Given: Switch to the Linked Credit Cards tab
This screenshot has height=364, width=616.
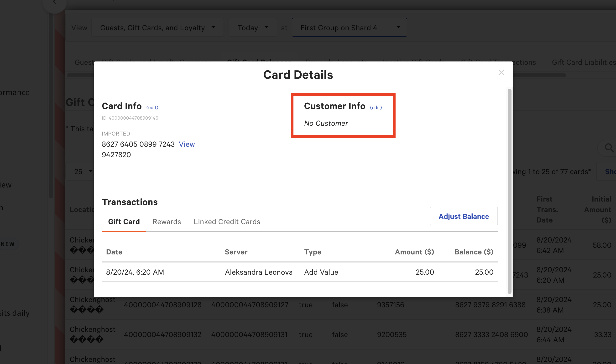Looking at the screenshot, I should click(x=227, y=222).
